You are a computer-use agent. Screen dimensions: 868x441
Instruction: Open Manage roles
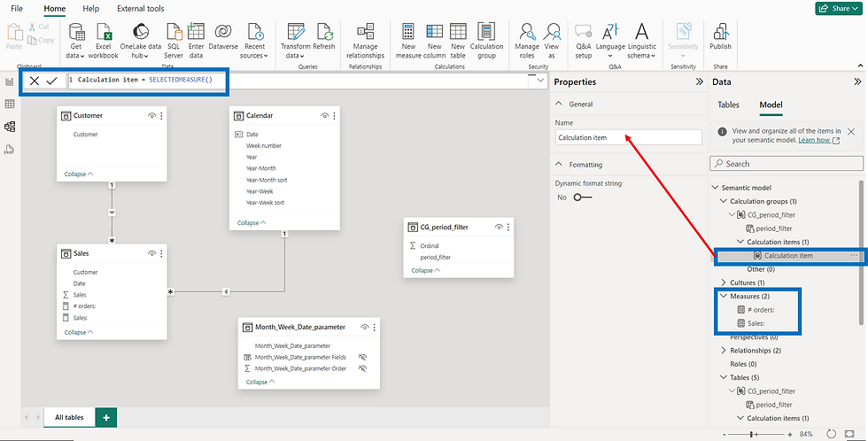pos(527,41)
